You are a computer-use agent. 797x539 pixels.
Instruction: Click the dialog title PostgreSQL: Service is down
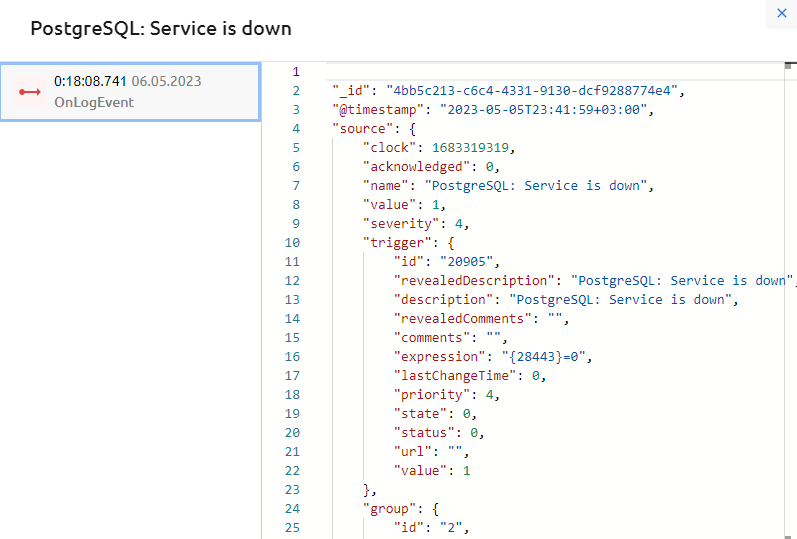coord(161,28)
